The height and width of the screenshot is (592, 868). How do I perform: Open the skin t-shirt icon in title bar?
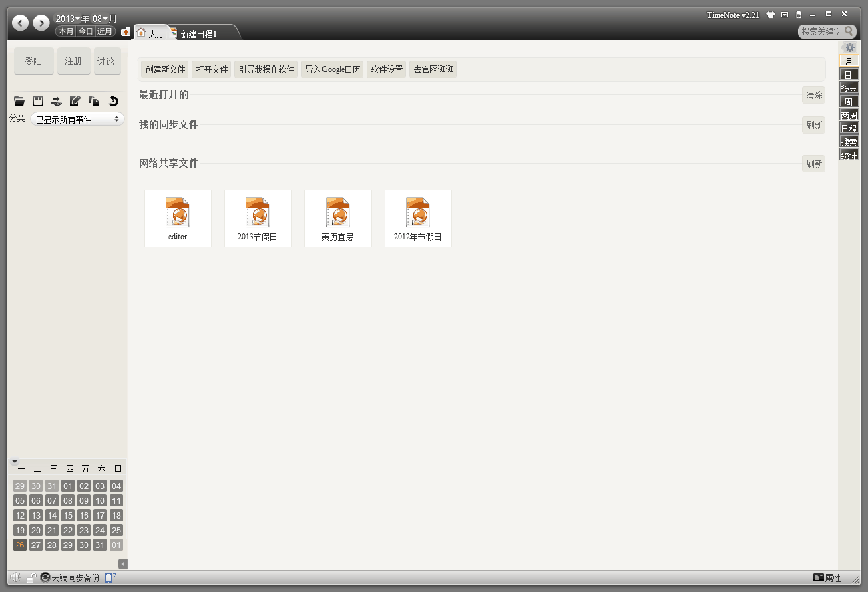click(771, 15)
